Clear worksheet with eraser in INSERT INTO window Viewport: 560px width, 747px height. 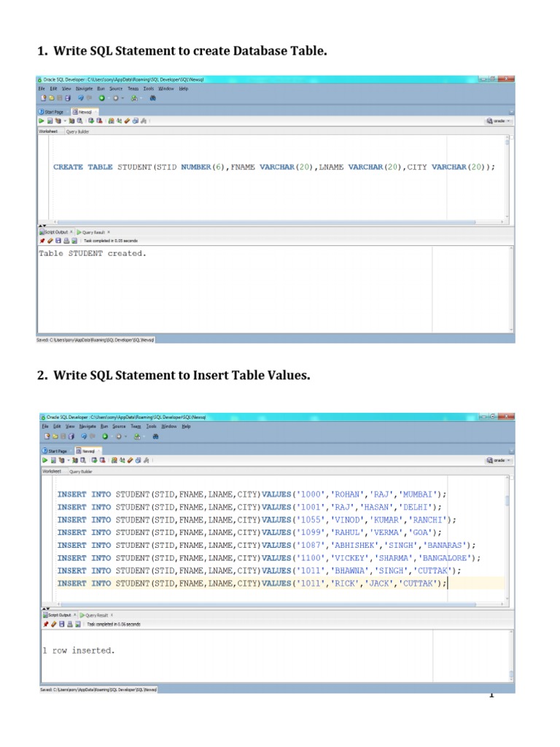(130, 460)
